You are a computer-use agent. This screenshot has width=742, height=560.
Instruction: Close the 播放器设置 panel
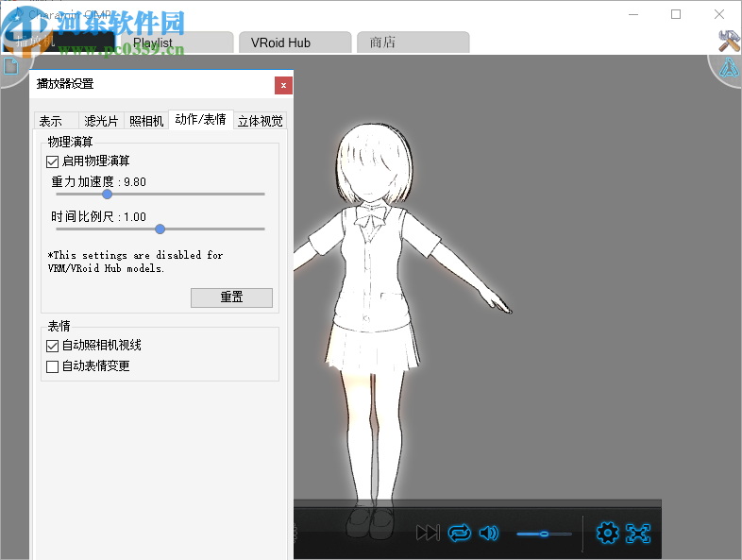pyautogui.click(x=283, y=86)
